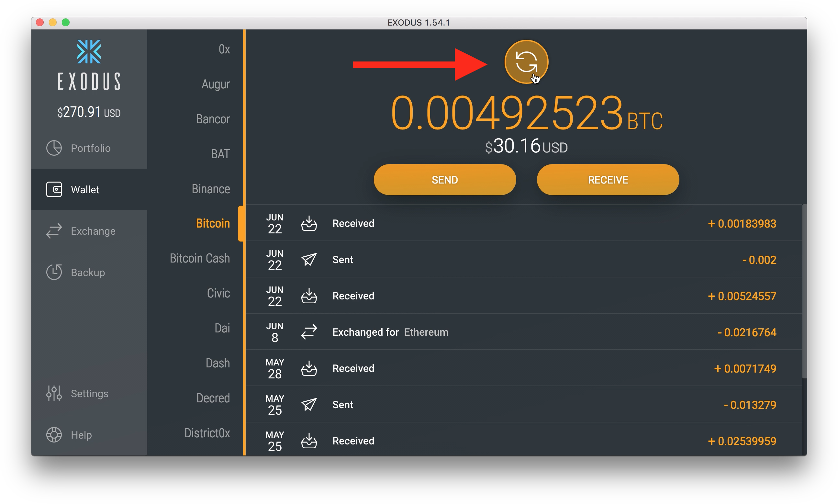Open Help section
The height and width of the screenshot is (504, 838).
[x=89, y=435]
